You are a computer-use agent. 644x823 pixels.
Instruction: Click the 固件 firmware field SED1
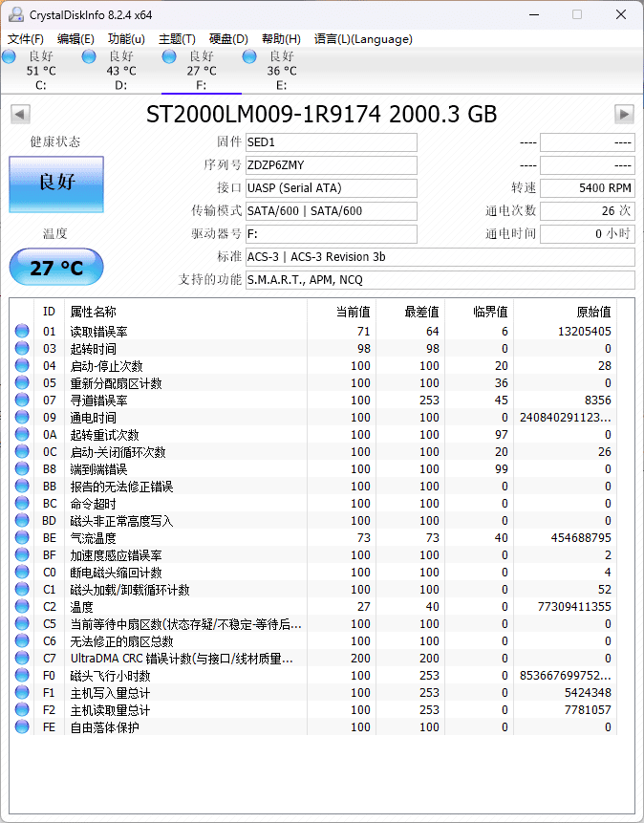pyautogui.click(x=332, y=142)
